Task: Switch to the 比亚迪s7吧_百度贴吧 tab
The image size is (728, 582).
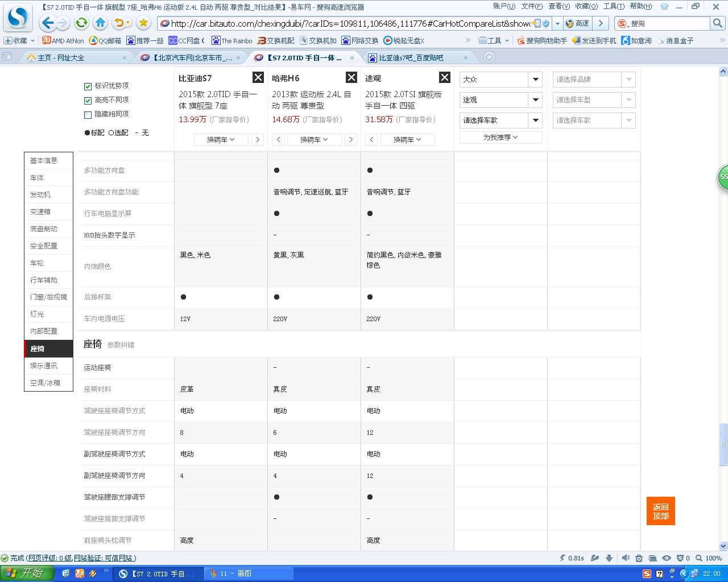Action: tap(417, 57)
